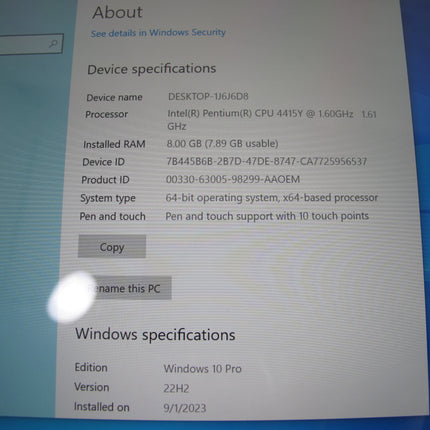430x430 pixels.
Task: Click the Processor label
Action: point(106,114)
